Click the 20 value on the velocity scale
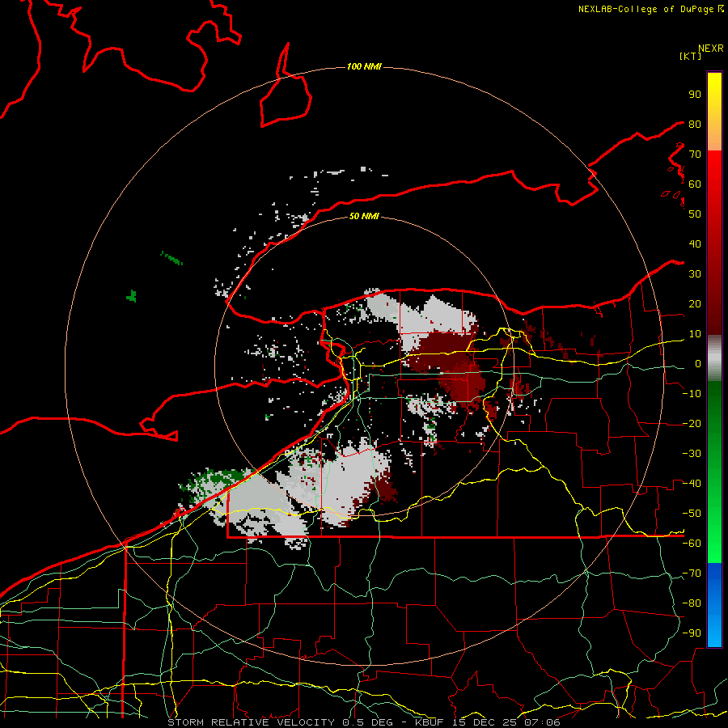The height and width of the screenshot is (728, 728). pos(695,303)
